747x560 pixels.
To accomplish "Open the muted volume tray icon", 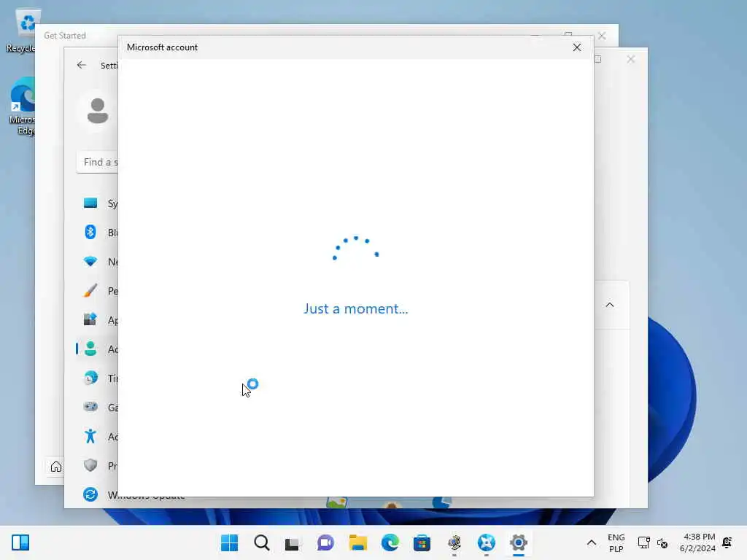I will tap(662, 542).
